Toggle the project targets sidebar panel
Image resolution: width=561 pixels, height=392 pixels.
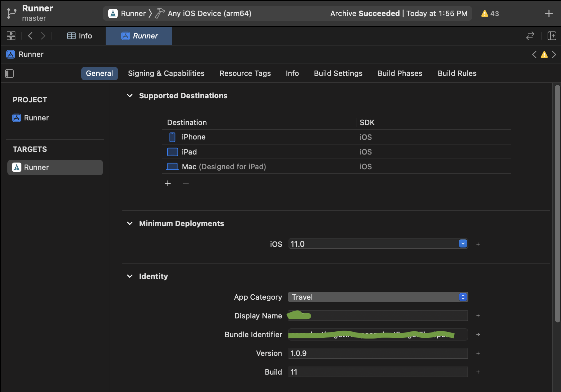[x=9, y=74]
